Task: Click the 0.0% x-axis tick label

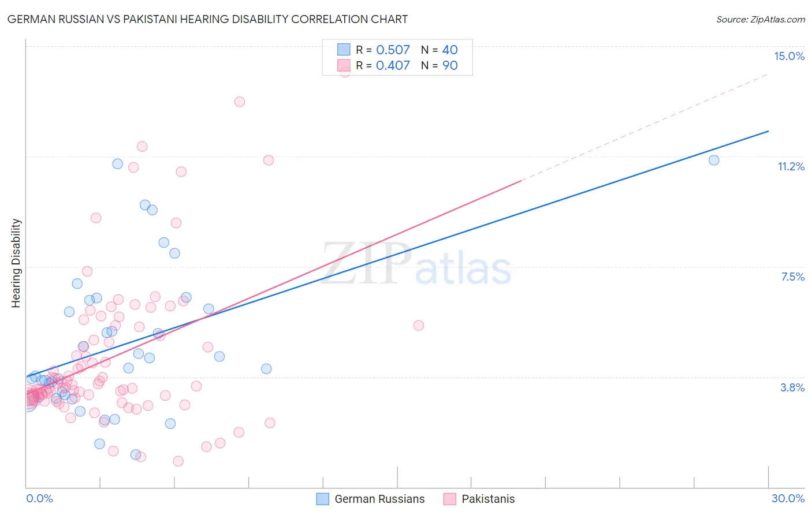Action: tap(39, 498)
